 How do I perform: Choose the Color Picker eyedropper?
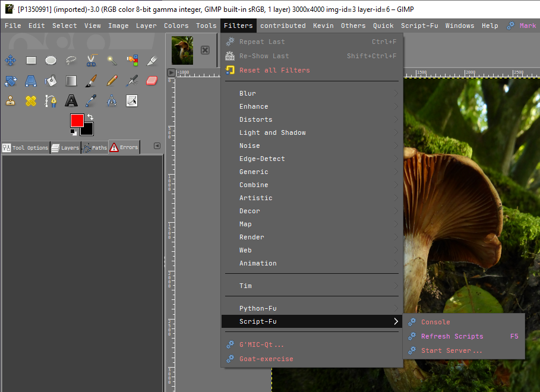click(91, 101)
